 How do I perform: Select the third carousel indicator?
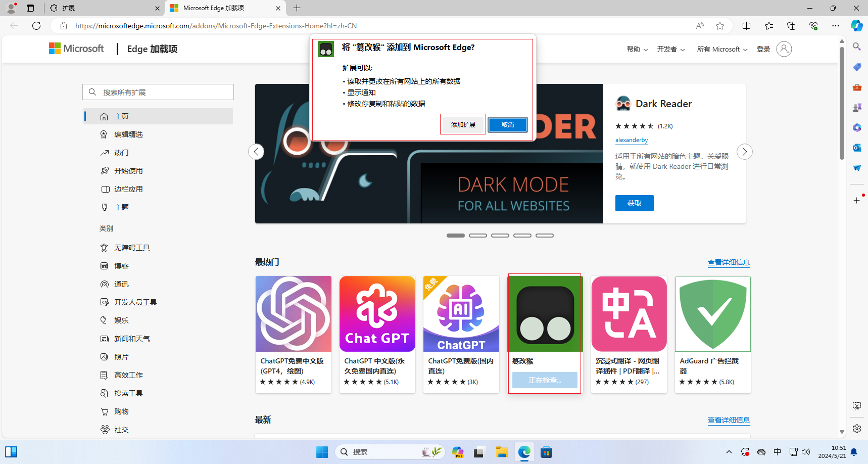coord(500,236)
